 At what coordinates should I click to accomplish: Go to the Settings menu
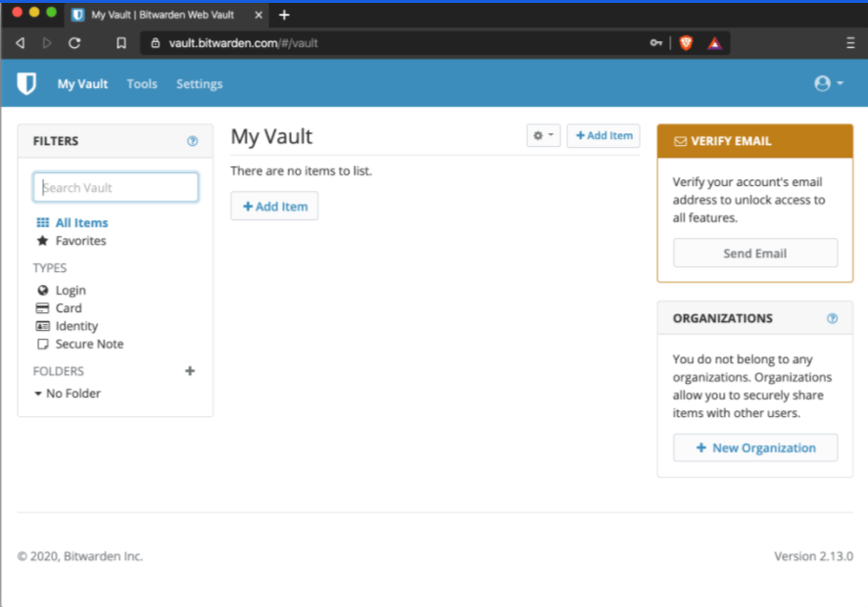click(x=199, y=84)
